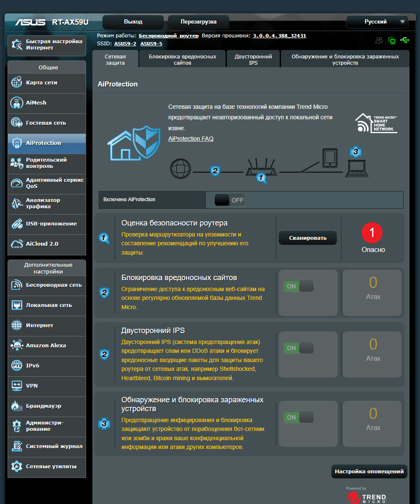Viewport: 420px width, 504px height.
Task: Toggle infected device detection and blocking switch
Action: (299, 417)
